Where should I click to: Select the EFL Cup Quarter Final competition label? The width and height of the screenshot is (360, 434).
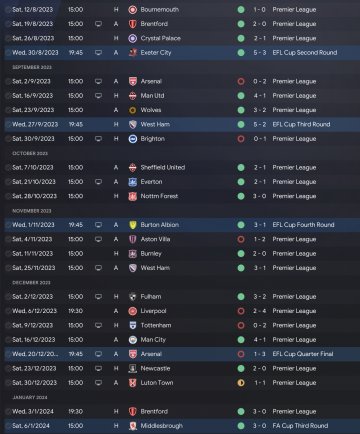pos(303,354)
